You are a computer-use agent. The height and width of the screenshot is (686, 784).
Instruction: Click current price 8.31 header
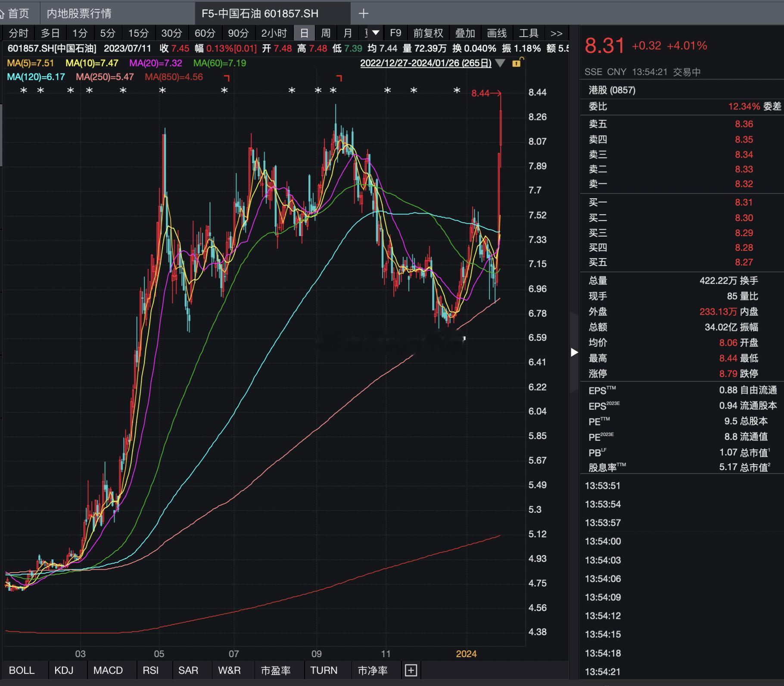[x=604, y=46]
